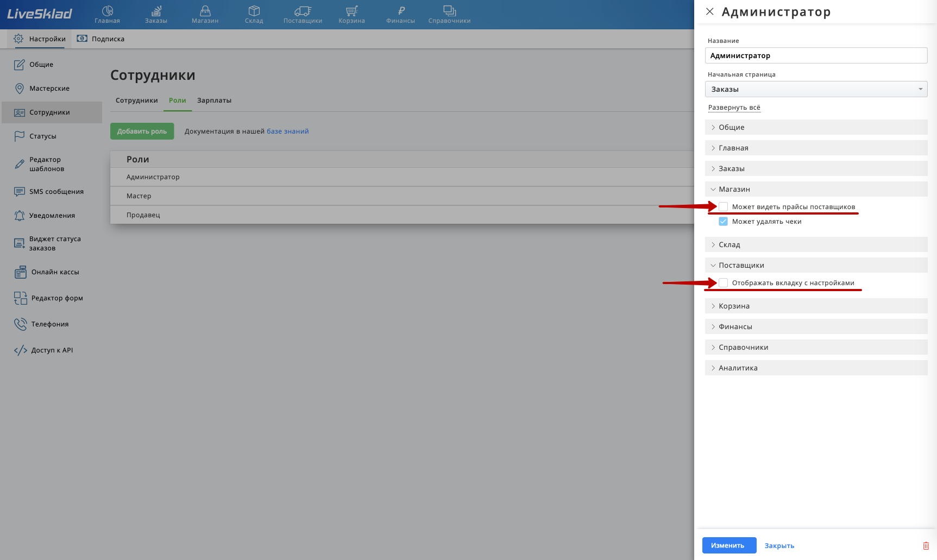The height and width of the screenshot is (560, 937).
Task: Click the Название input field
Action: (x=816, y=55)
